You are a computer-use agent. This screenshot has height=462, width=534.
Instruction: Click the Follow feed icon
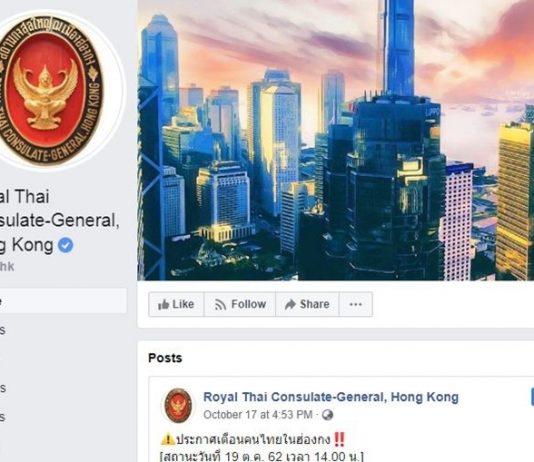click(220, 305)
